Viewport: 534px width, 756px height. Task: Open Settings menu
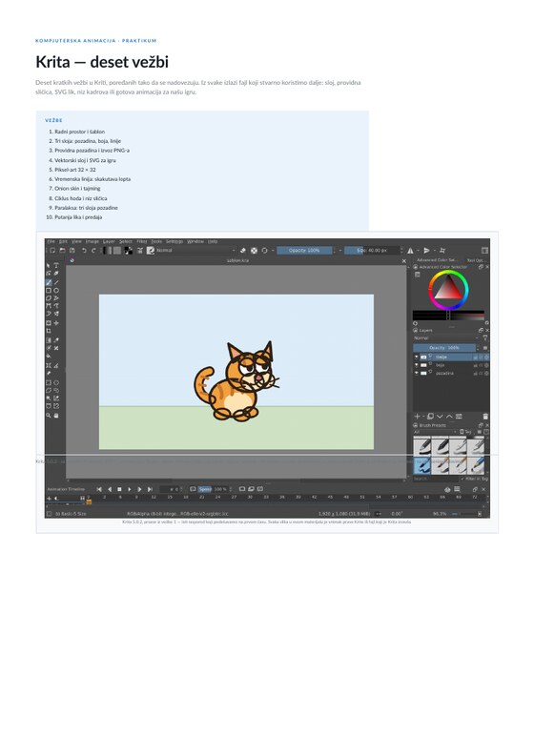pos(175,241)
